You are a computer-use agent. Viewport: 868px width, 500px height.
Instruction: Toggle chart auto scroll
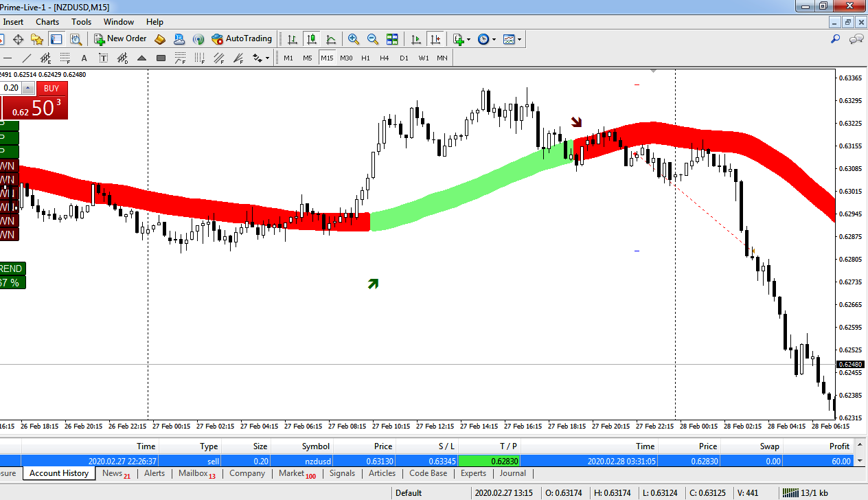point(415,39)
